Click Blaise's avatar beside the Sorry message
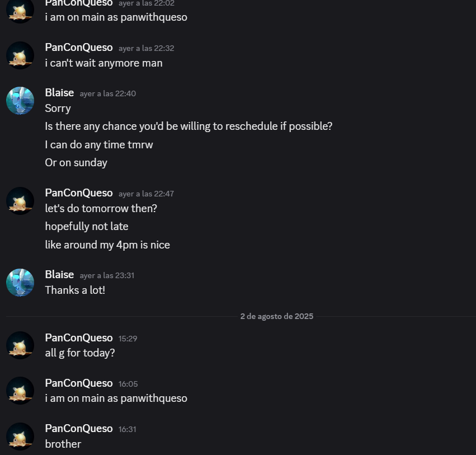476x455 pixels. pyautogui.click(x=20, y=101)
